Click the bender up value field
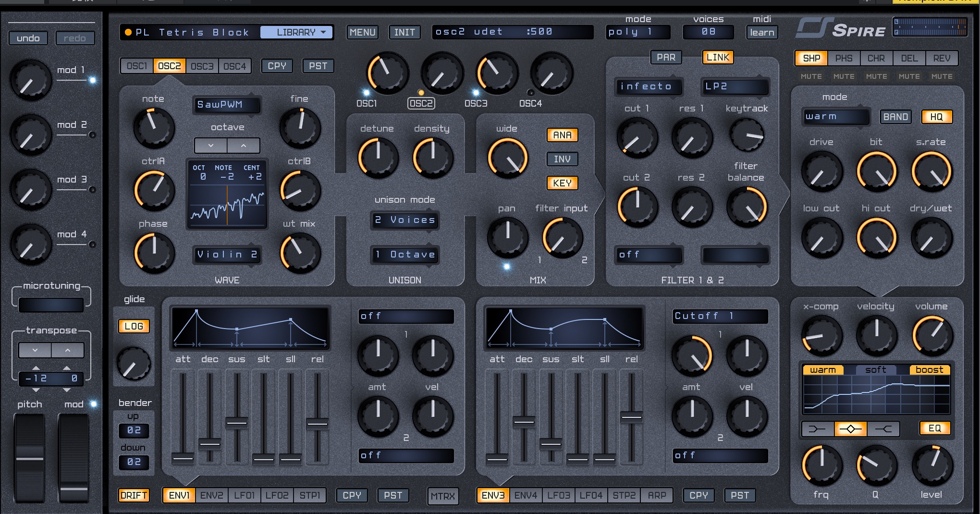 click(134, 430)
